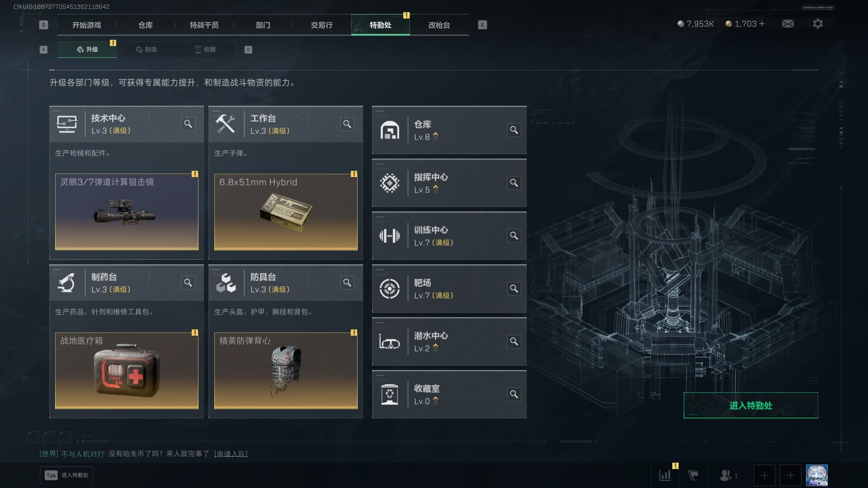Add currency with the plus beside 1,703
This screenshot has height=488, width=868.
coord(762,23)
